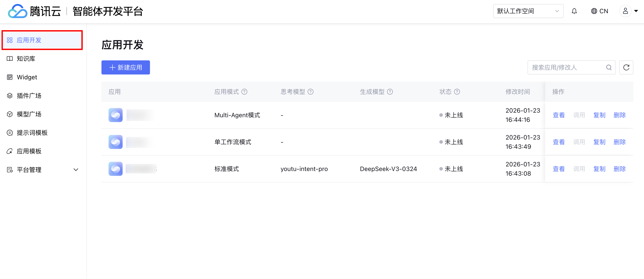Click the help icon beside 生成模型
Image resolution: width=644 pixels, height=279 pixels.
pos(390,92)
